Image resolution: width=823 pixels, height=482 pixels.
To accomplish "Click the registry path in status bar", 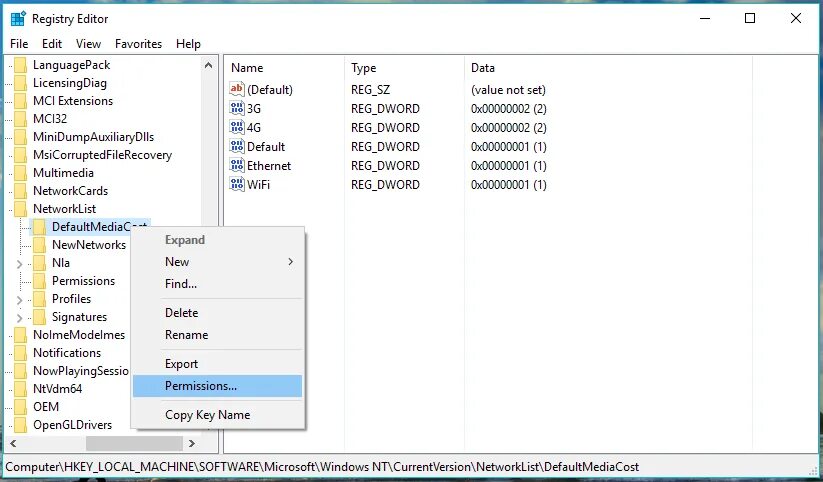I will click(322, 467).
